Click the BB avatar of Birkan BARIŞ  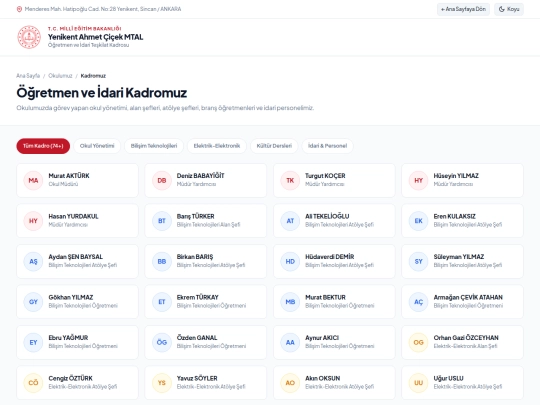tap(162, 261)
